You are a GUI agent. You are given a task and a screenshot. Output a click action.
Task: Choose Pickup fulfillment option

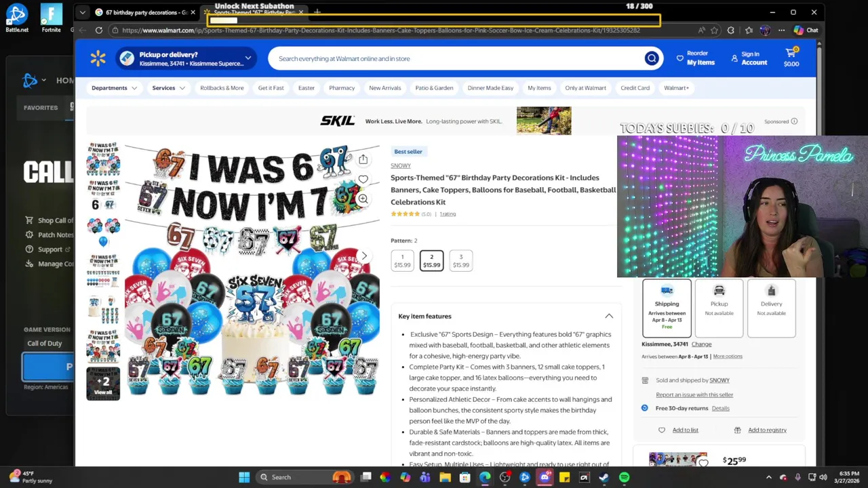(x=719, y=308)
